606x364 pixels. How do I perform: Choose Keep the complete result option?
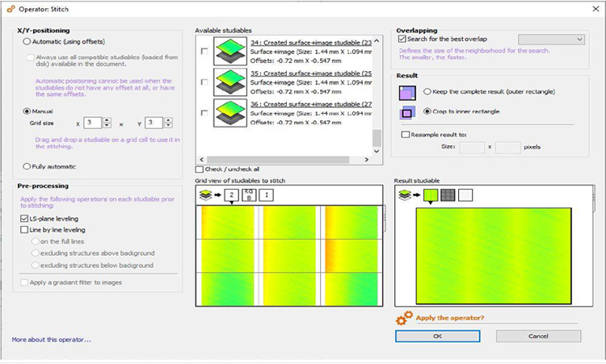pos(427,92)
